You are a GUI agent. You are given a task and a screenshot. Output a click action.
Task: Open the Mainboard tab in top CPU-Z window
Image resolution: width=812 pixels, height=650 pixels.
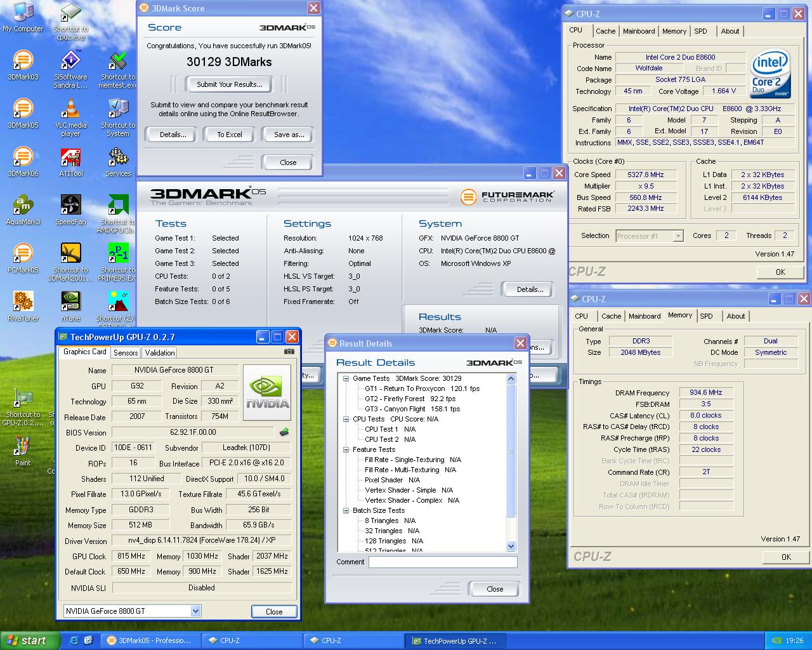click(x=639, y=31)
